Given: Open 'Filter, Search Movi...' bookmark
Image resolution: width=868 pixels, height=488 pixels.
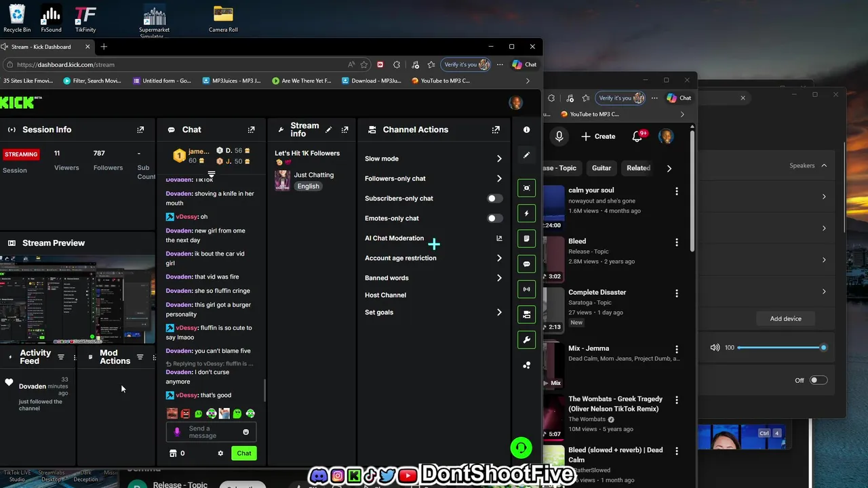Looking at the screenshot, I should pos(92,81).
